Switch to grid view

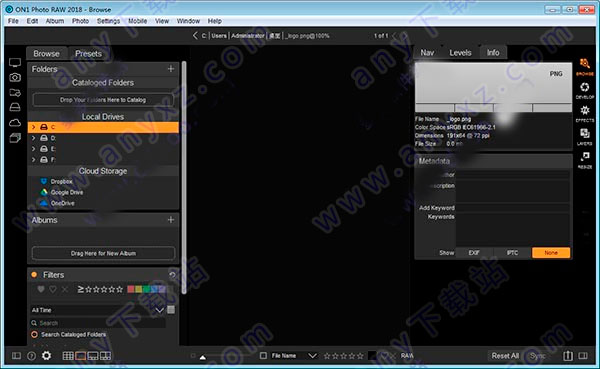coord(68,356)
